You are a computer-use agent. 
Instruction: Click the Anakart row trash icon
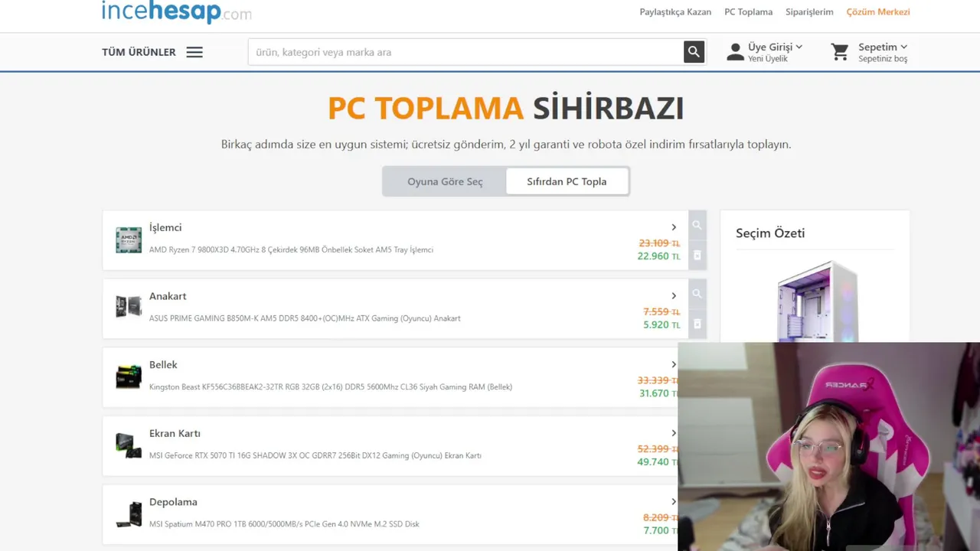pos(697,324)
